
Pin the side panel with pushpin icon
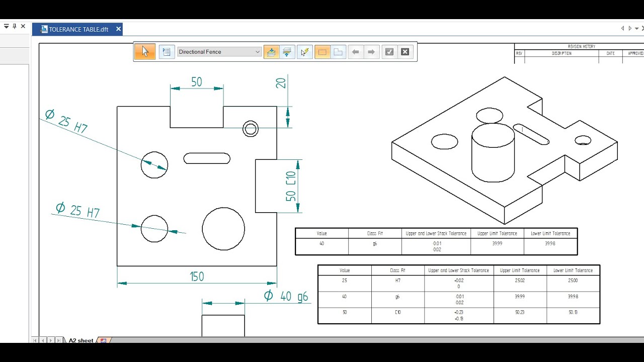point(15,26)
